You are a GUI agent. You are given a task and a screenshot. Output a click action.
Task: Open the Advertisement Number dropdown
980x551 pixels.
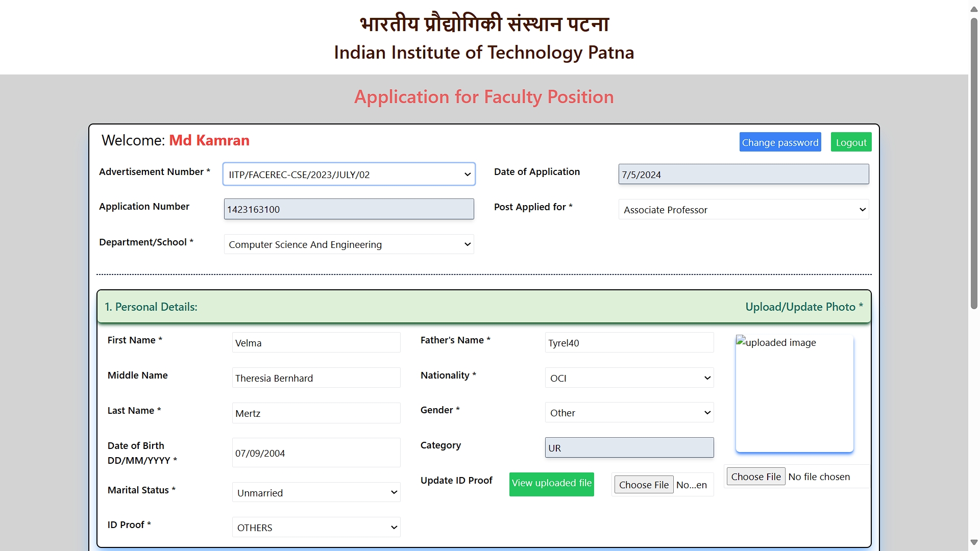pos(349,174)
